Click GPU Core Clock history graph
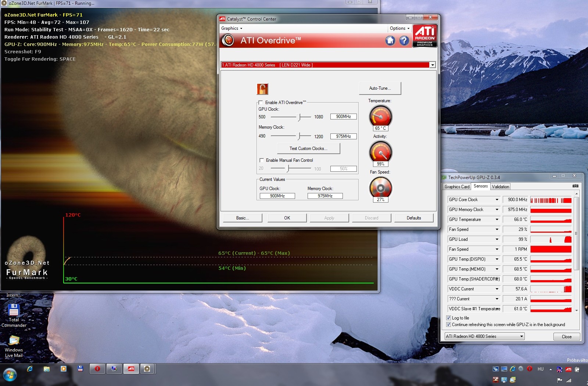Image resolution: width=588 pixels, height=386 pixels. click(x=551, y=200)
